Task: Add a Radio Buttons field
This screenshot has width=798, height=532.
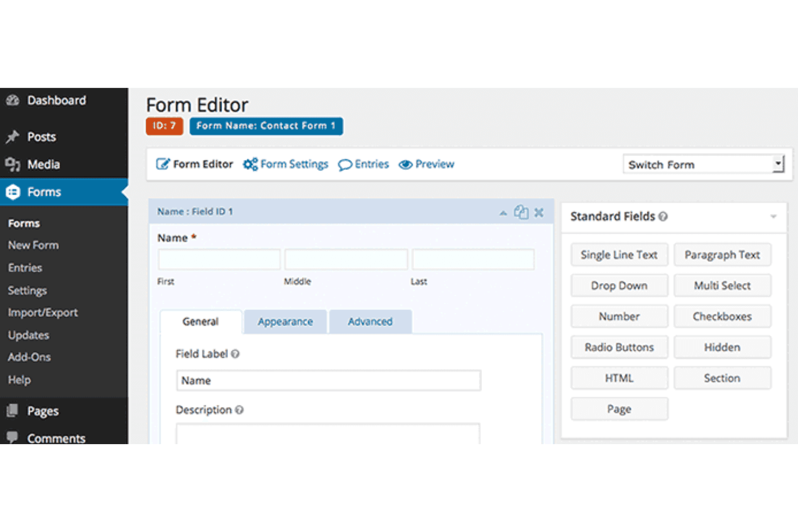Action: coord(619,347)
